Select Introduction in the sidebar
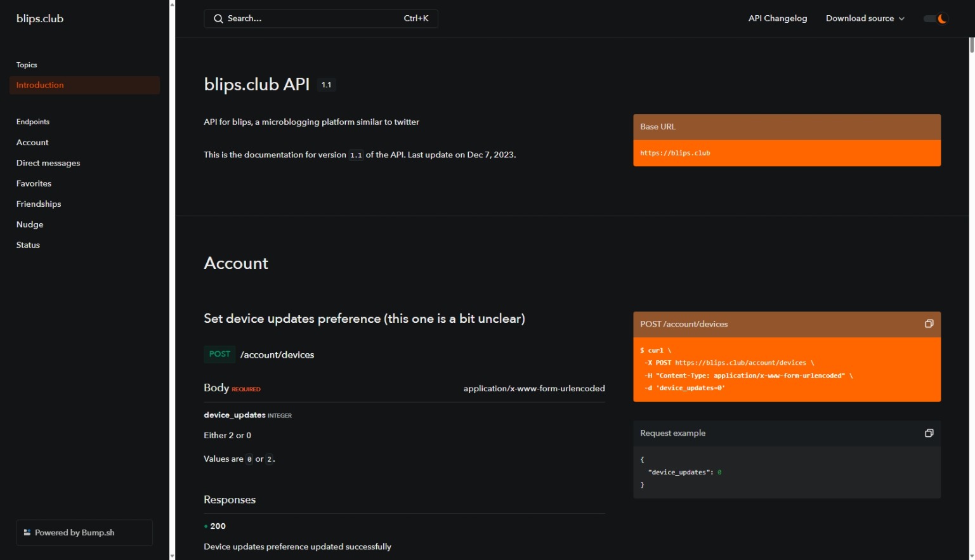This screenshot has width=975, height=560. point(40,85)
